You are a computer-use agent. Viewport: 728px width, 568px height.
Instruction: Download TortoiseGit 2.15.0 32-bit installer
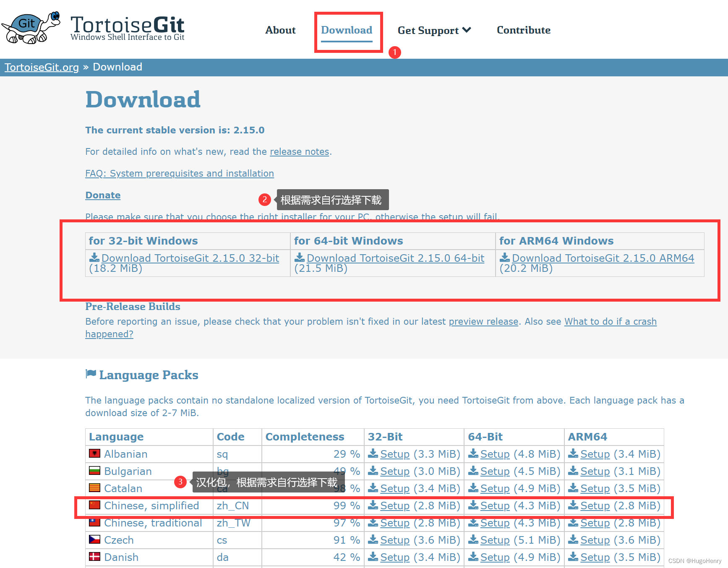190,258
